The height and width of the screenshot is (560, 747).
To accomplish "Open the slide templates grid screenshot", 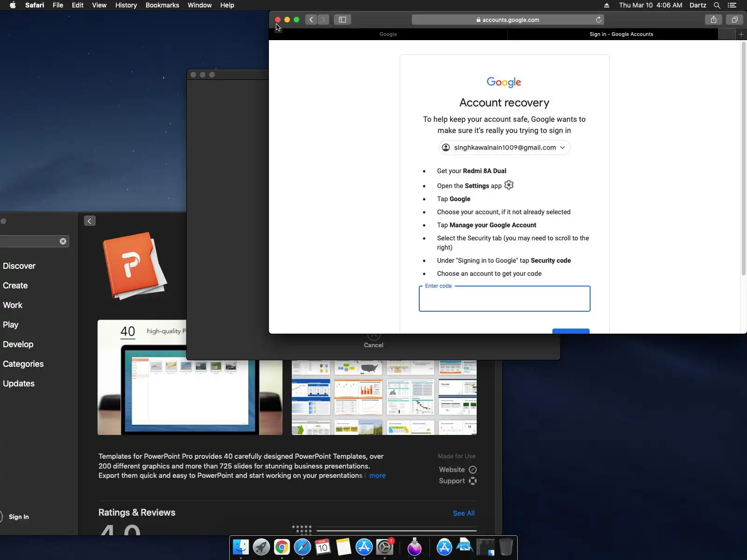I will (x=384, y=397).
